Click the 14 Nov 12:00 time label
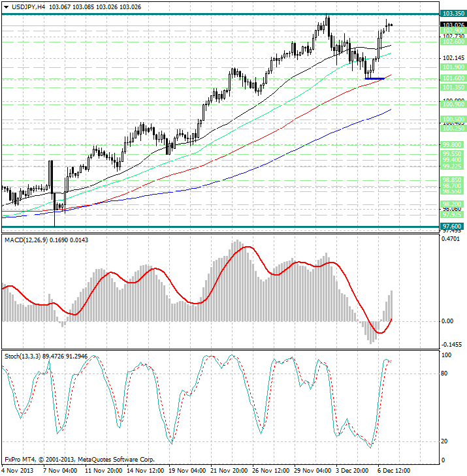Image resolution: width=467 pixels, height=476 pixels. (x=145, y=471)
